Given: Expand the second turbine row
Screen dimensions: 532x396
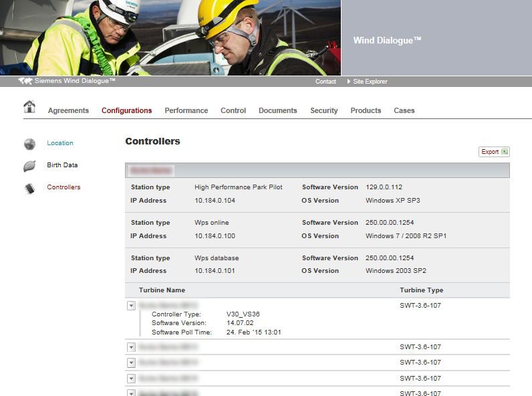Looking at the screenshot, I should [131, 347].
